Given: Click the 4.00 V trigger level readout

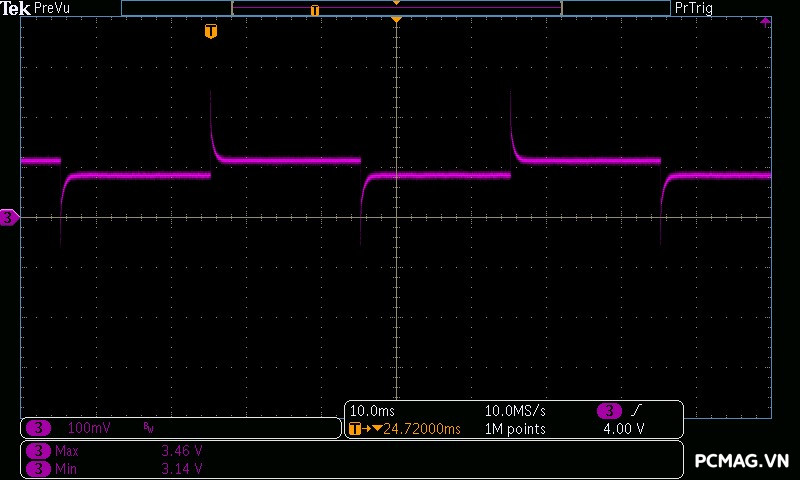Looking at the screenshot, I should click(x=623, y=429).
